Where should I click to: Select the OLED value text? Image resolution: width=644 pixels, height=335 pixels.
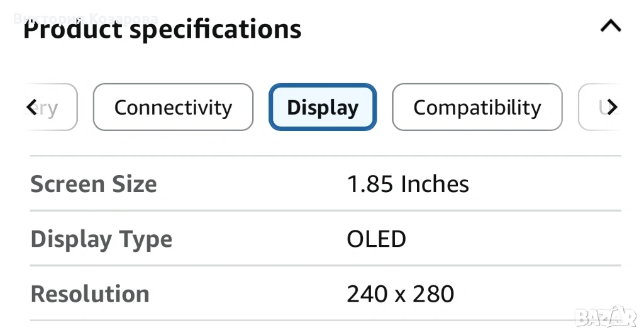(x=376, y=239)
